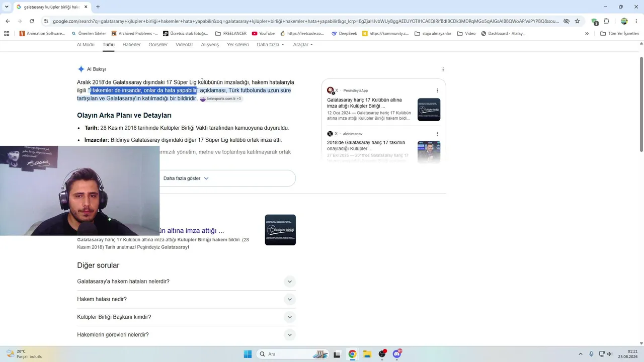Open the Archived Problems bookmark
This screenshot has width=644, height=362.
134,34
